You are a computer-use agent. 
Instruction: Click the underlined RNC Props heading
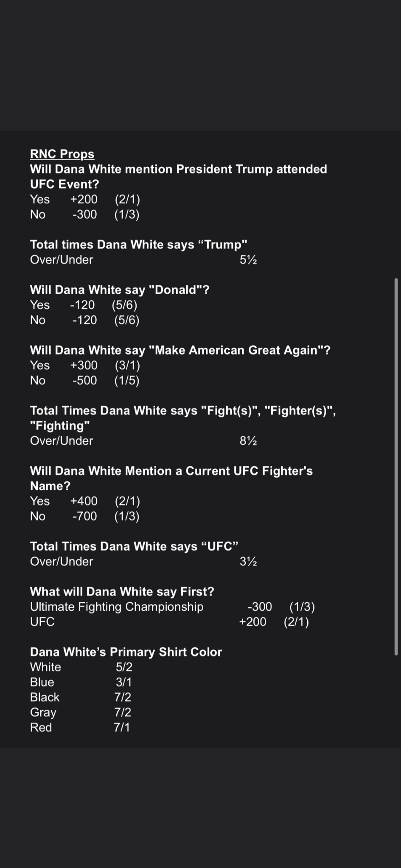(x=62, y=154)
